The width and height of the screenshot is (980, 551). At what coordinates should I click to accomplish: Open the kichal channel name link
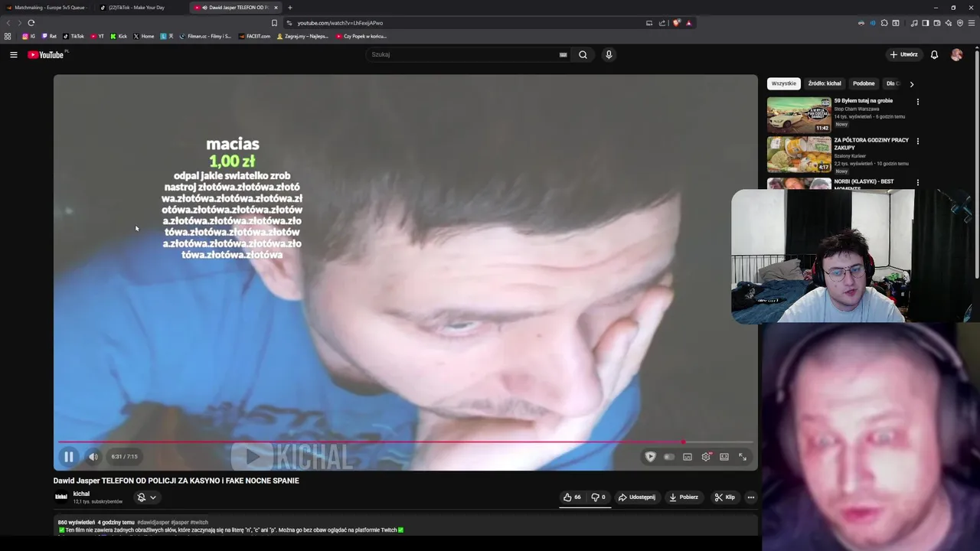click(x=81, y=494)
